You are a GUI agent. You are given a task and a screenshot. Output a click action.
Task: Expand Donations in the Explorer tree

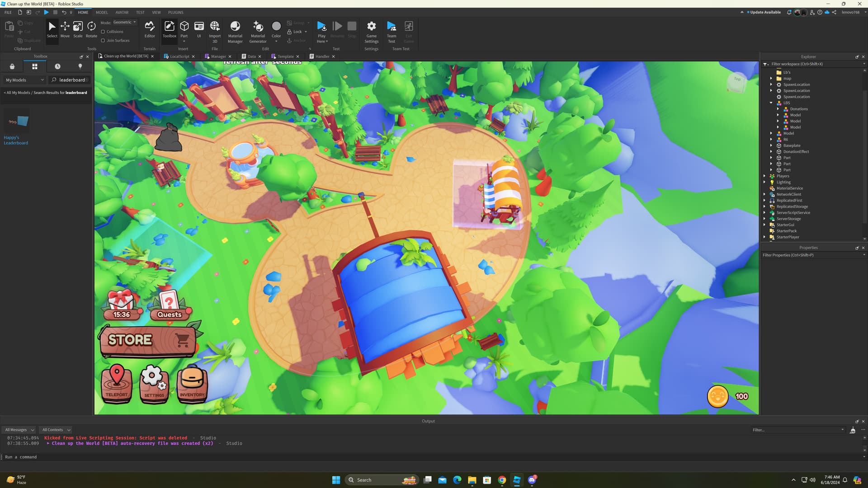[778, 108]
